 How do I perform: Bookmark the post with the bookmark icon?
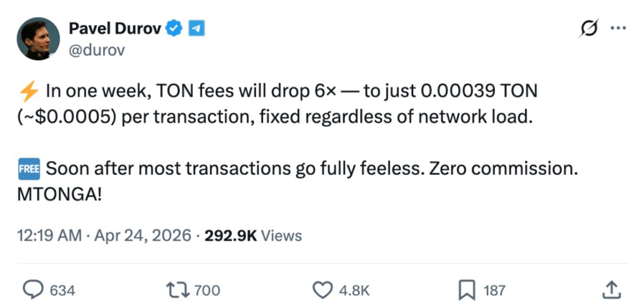point(466,289)
